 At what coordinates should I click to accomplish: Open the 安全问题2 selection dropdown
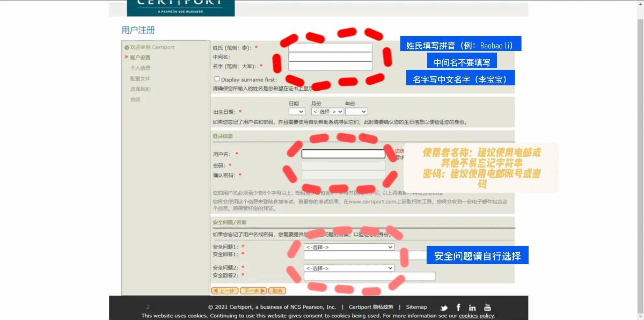[349, 268]
